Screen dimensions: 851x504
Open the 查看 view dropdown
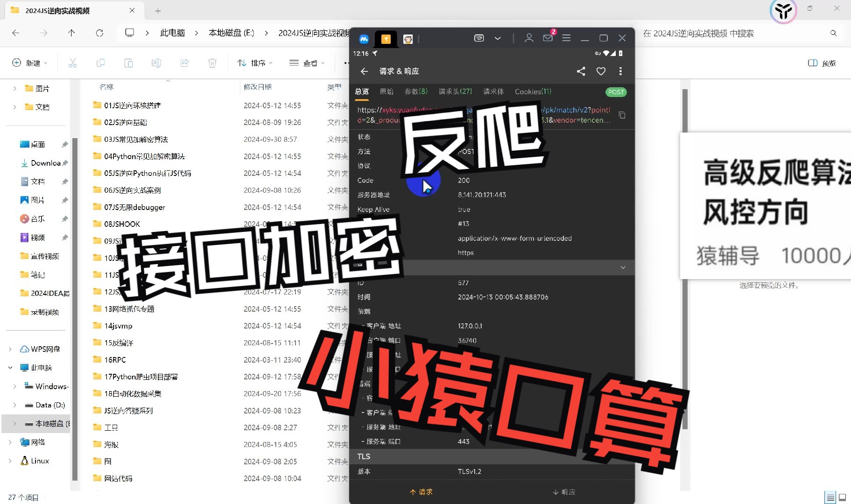(x=307, y=63)
